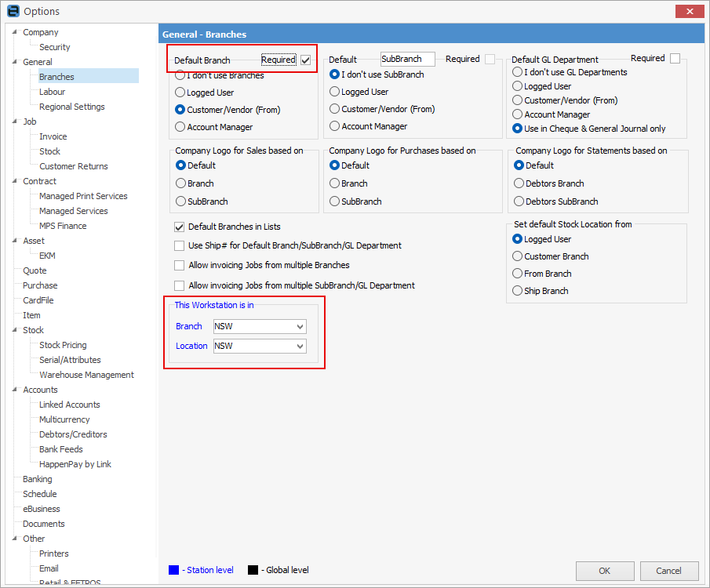Click the OK button

[x=605, y=571]
